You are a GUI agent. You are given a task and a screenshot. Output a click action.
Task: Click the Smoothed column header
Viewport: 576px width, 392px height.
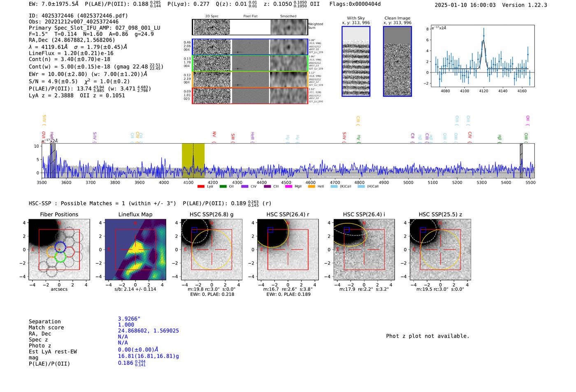pos(288,16)
